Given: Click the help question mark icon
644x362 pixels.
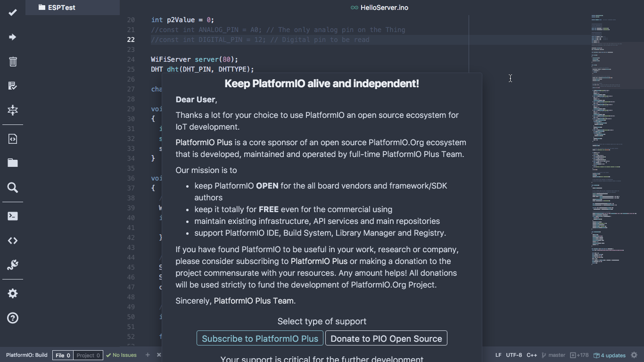Looking at the screenshot, I should click(13, 318).
